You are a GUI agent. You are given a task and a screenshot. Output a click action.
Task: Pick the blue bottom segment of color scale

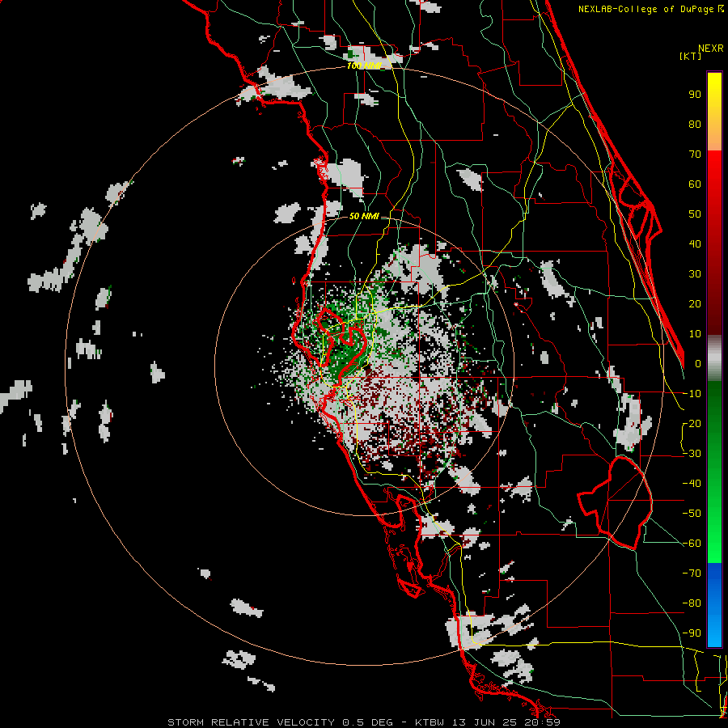(714, 605)
